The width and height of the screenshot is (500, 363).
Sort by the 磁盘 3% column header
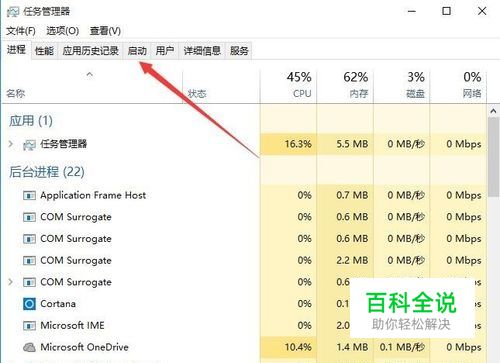click(402, 86)
